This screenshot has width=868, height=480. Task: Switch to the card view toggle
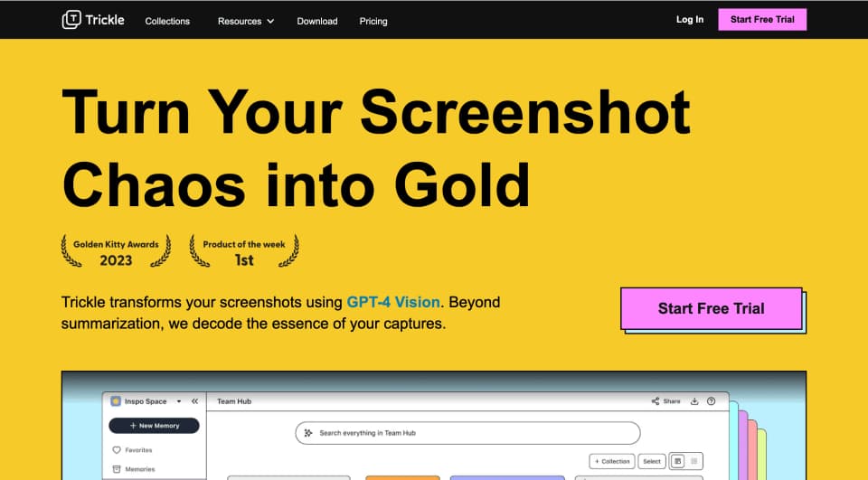pos(678,461)
